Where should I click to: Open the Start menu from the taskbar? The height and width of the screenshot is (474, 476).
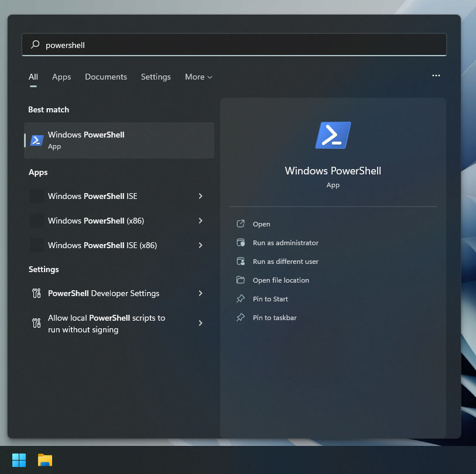tap(19, 460)
